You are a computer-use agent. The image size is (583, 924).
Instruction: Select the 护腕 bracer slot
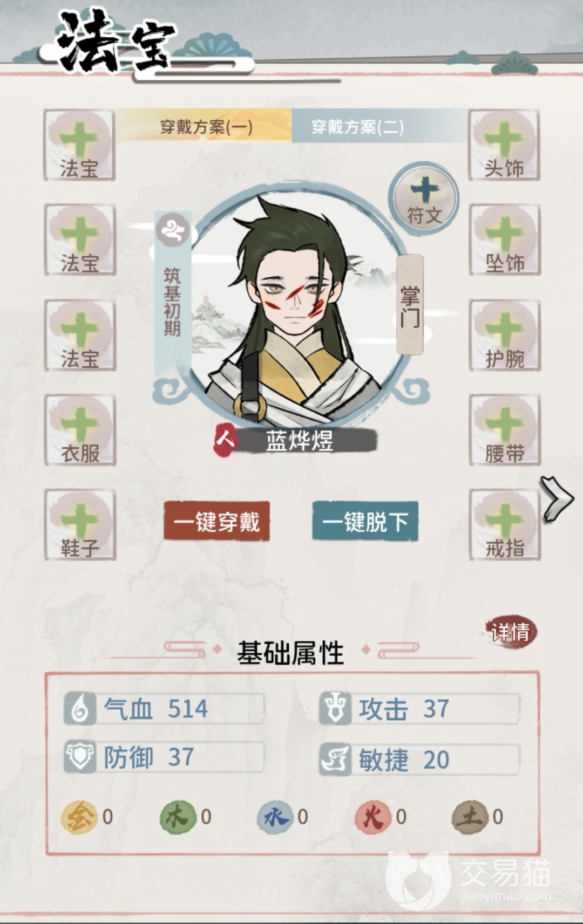click(x=504, y=335)
